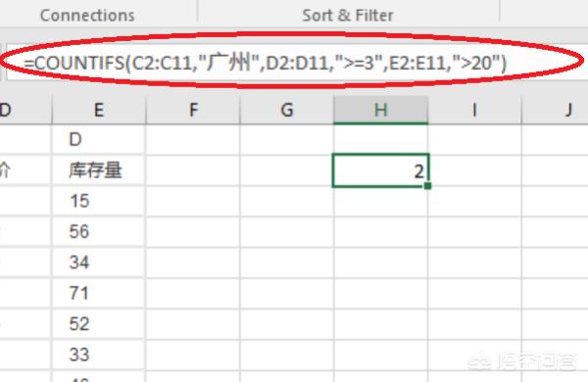Select cell containing letter D in column E
588x382 pixels.
(99, 139)
